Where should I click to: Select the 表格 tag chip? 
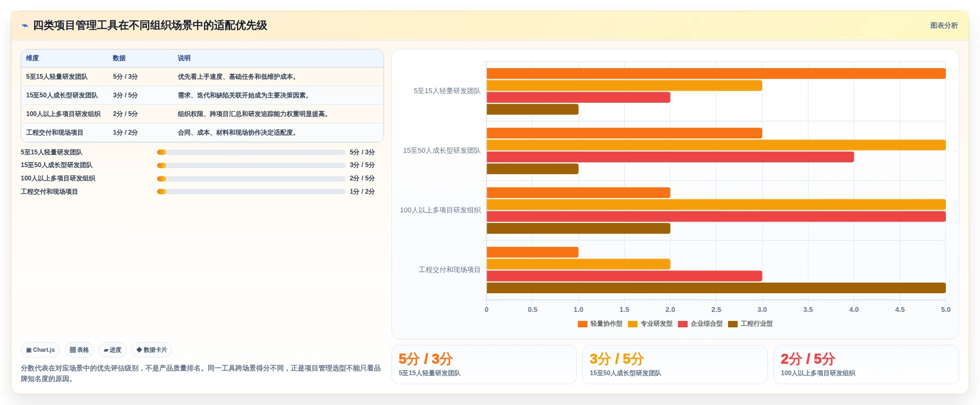click(x=79, y=350)
